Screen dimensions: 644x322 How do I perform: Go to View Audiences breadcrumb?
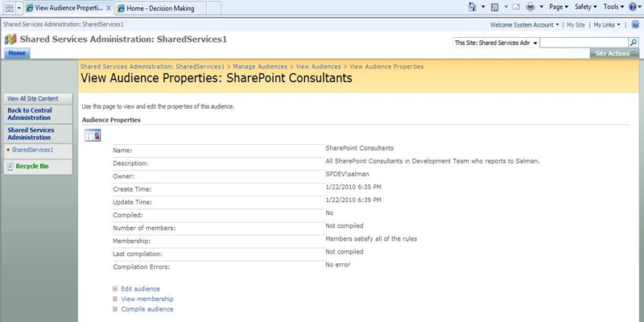(x=318, y=66)
